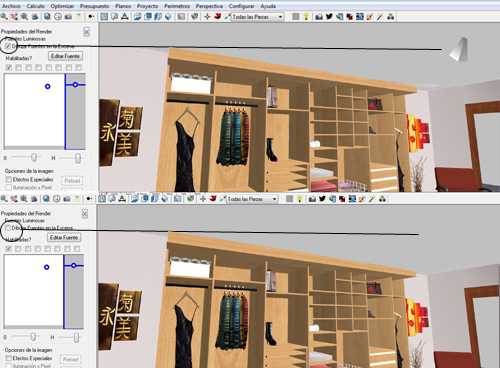Open the Configurar menu
Image resolution: width=500 pixels, height=368 pixels.
click(242, 6)
